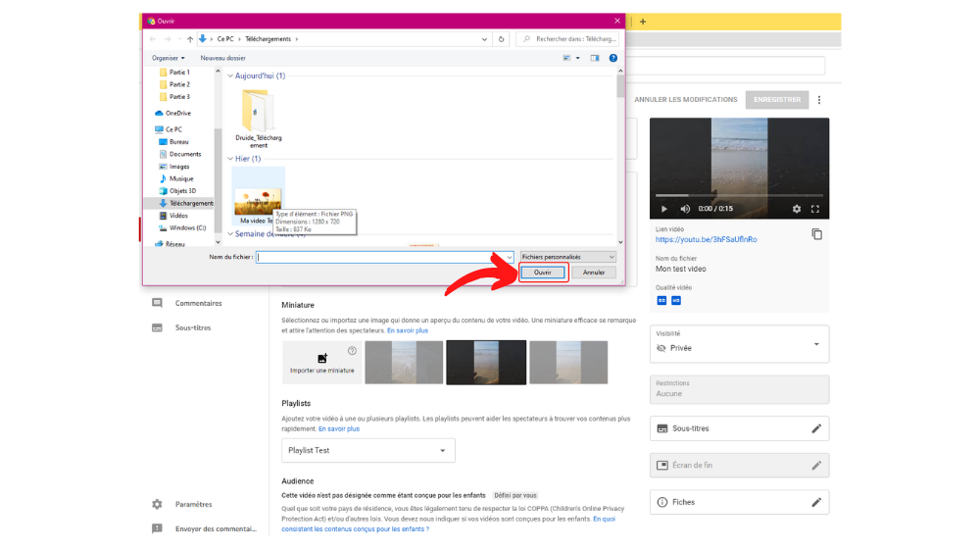Select Ce PC in the navigation tree

pos(169,129)
